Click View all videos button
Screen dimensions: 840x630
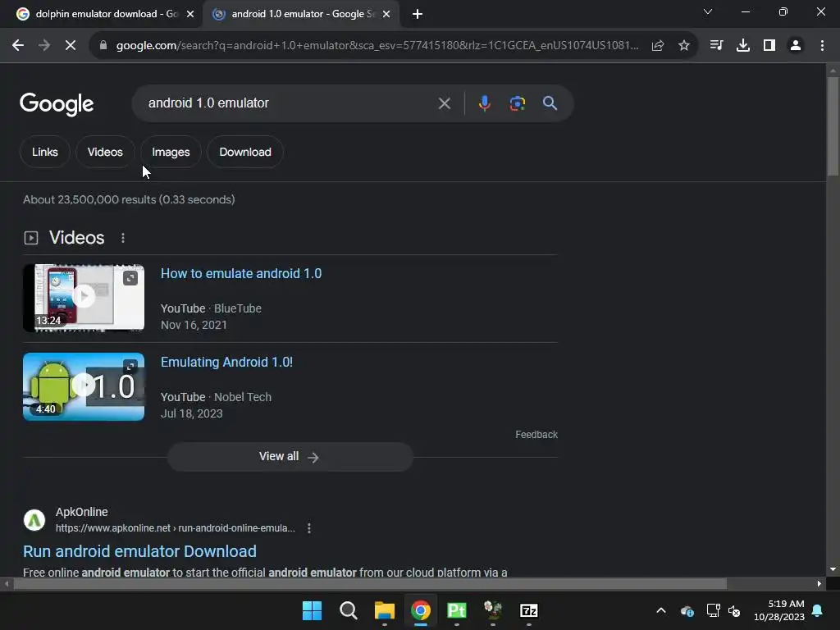coord(290,456)
